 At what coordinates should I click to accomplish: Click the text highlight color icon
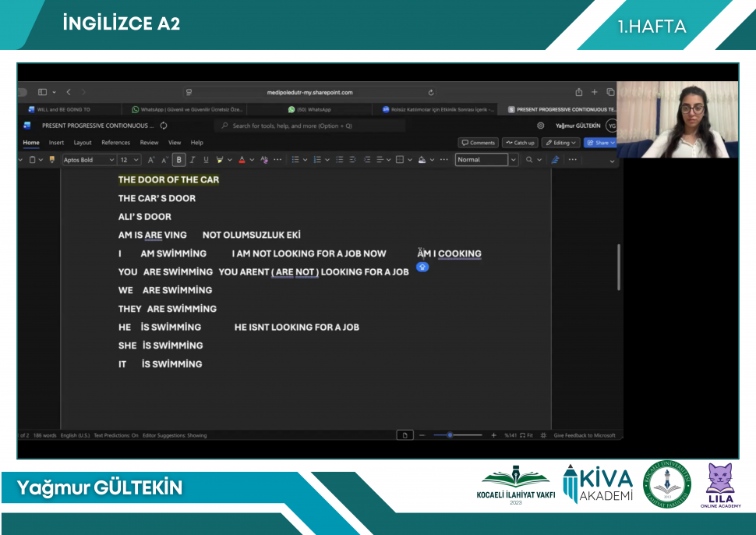[x=220, y=160]
